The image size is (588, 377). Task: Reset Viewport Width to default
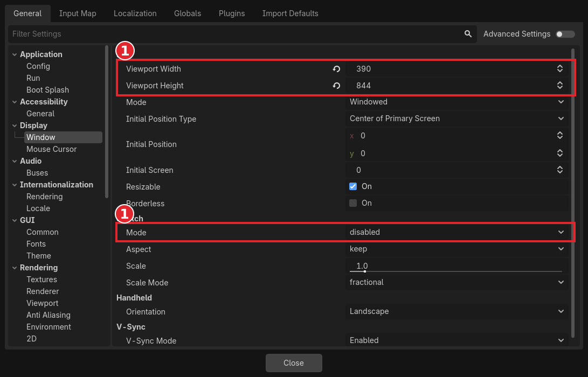[x=336, y=69]
